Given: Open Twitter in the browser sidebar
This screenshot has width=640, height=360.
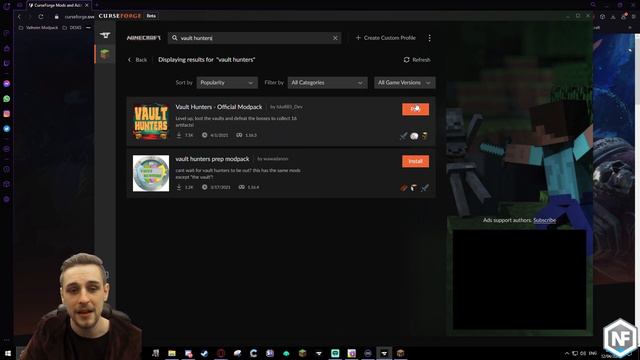Looking at the screenshot, I should coord(7,129).
